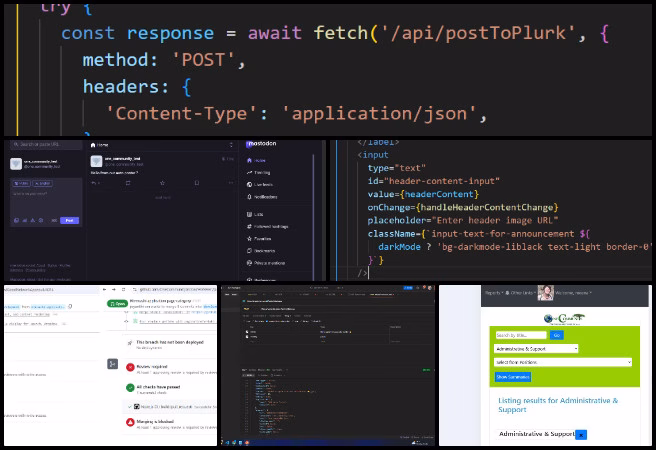Image resolution: width=656 pixels, height=450 pixels.
Task: Remove the Administrative & Support tag with X
Action: 581,435
